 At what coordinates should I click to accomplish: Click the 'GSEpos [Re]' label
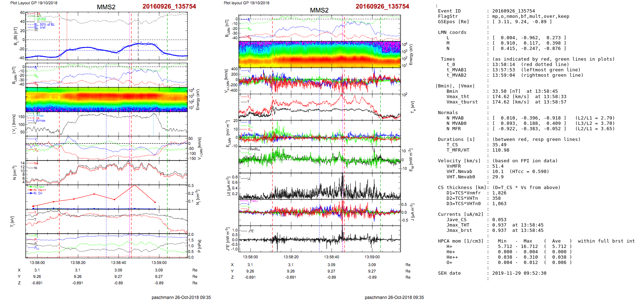(453, 22)
